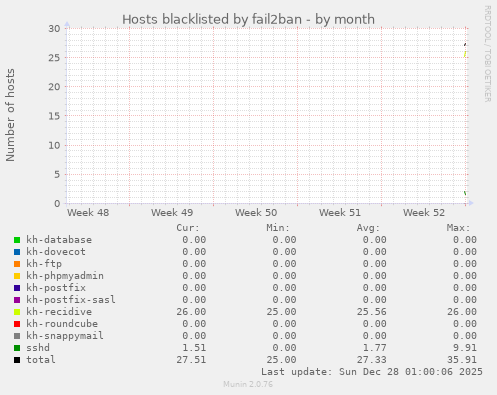This screenshot has height=395, width=497.
Task: Click the kh-ftp orange legend swatch
Action: pyautogui.click(x=17, y=264)
